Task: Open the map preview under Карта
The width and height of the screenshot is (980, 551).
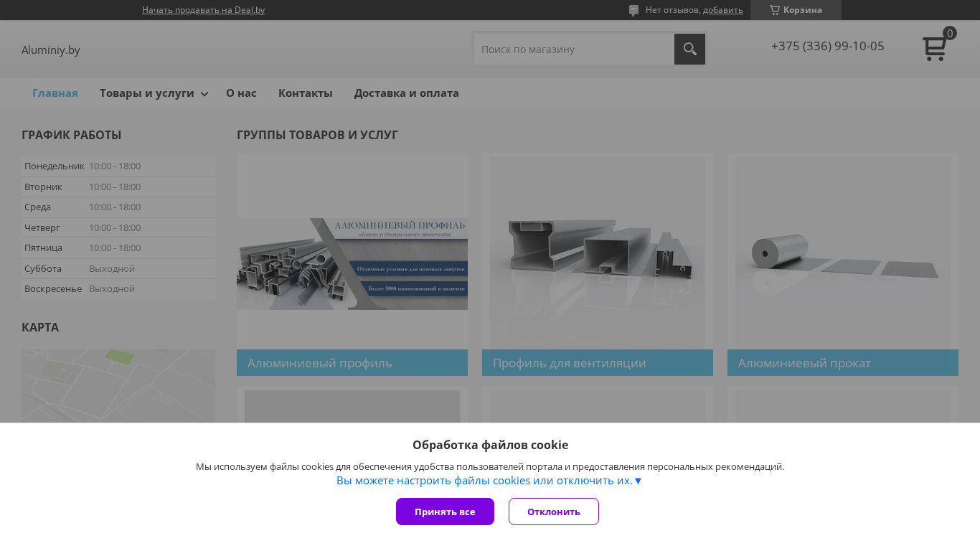Action: (118, 386)
